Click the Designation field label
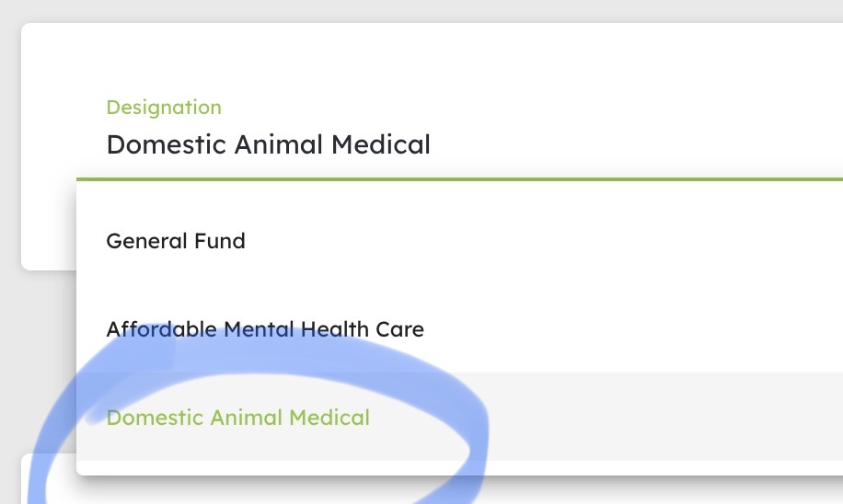The width and height of the screenshot is (843, 504). (164, 107)
